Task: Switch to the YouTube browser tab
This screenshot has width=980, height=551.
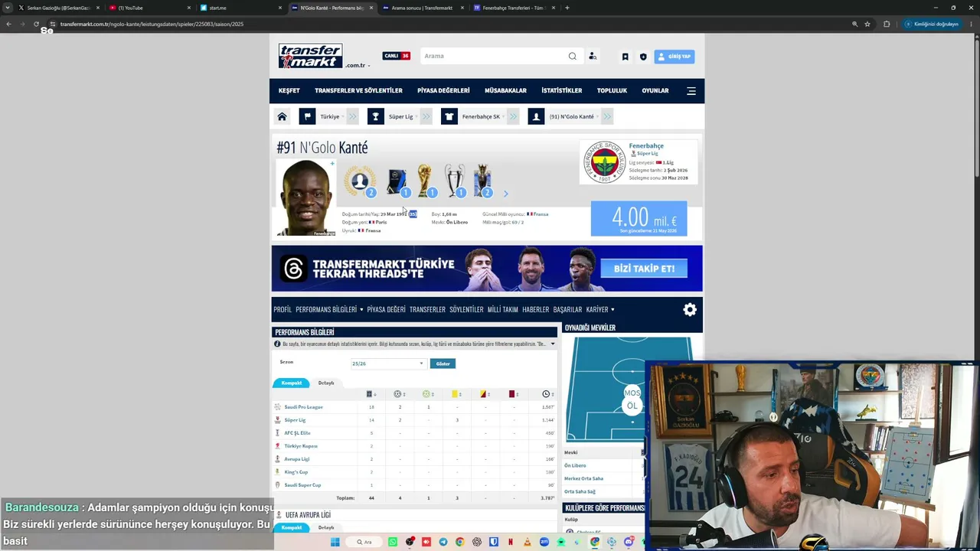Action: click(149, 8)
